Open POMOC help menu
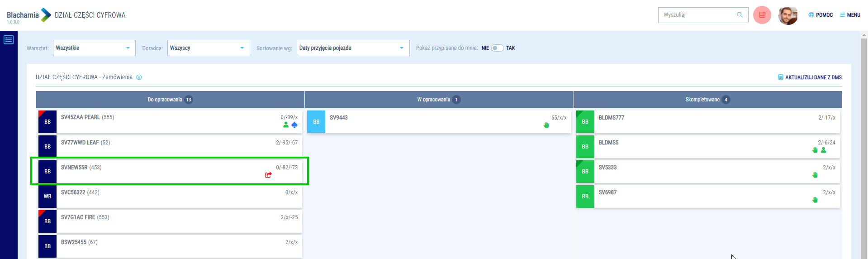 pyautogui.click(x=821, y=15)
